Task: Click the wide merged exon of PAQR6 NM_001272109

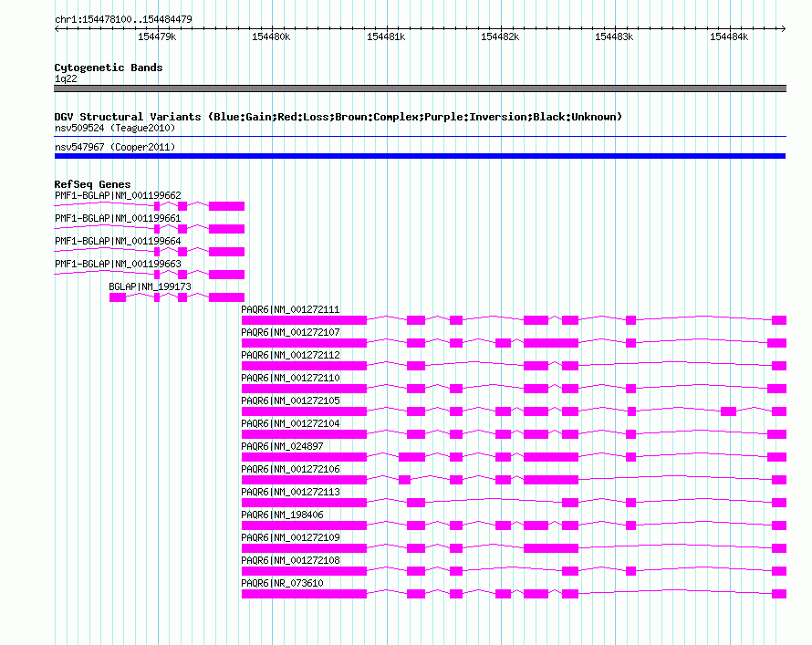Action: 551,547
